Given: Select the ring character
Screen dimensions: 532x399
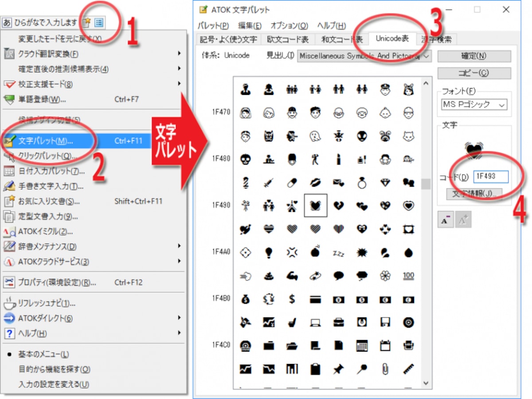Looking at the screenshot, I should click(x=362, y=182).
